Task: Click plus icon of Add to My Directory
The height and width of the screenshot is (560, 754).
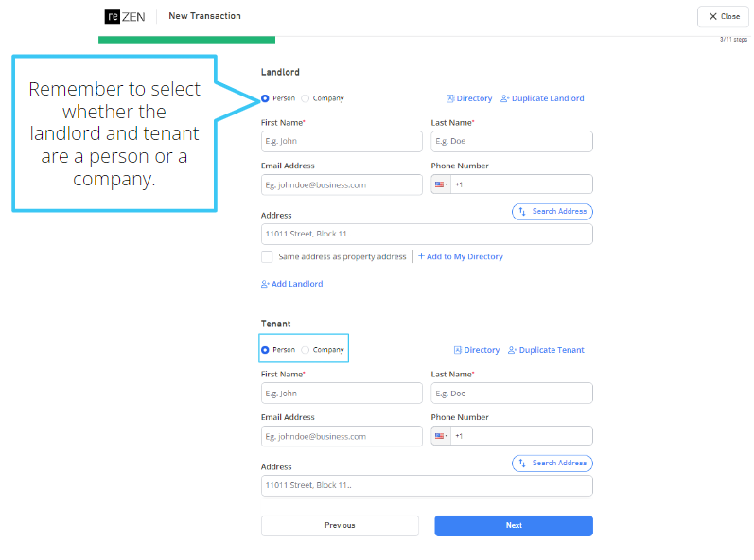Action: coord(421,256)
